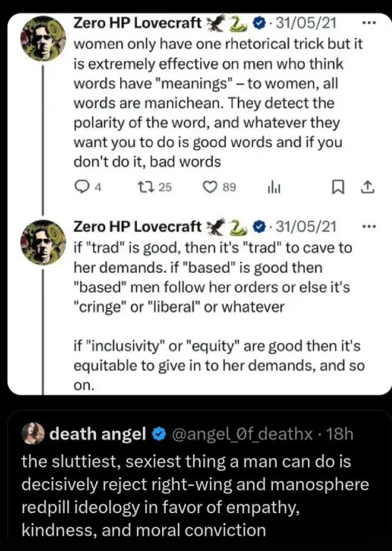
Task: Click death angel's blue verified badge
Action: click(x=158, y=434)
